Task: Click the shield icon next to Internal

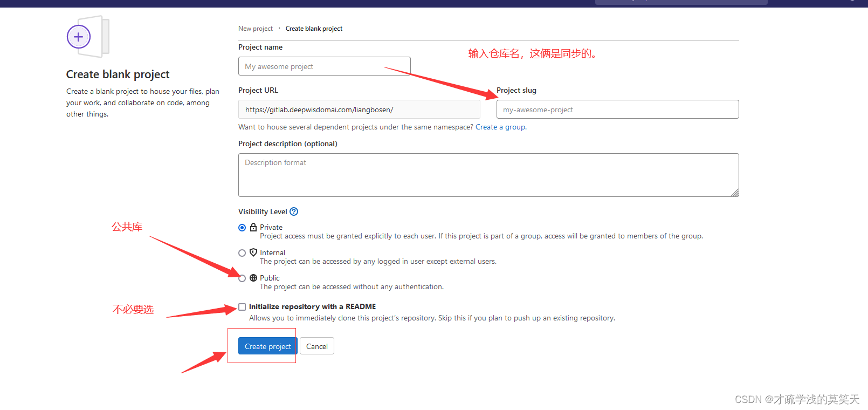Action: (253, 252)
